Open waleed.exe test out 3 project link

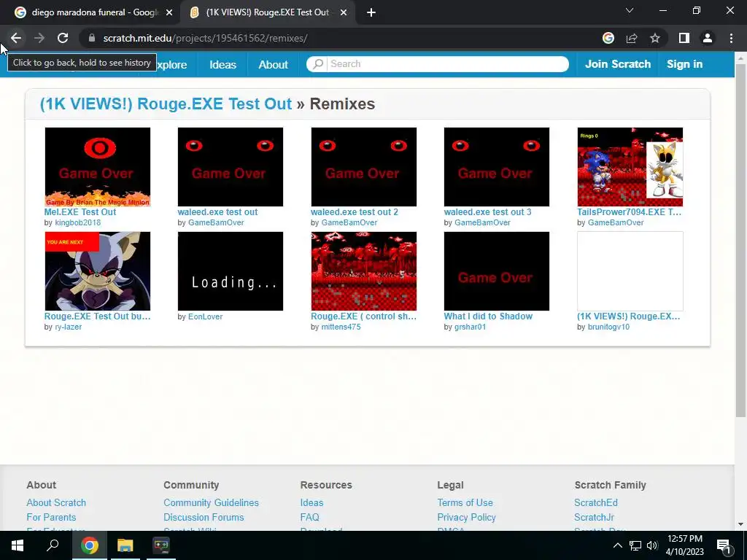[x=487, y=212]
